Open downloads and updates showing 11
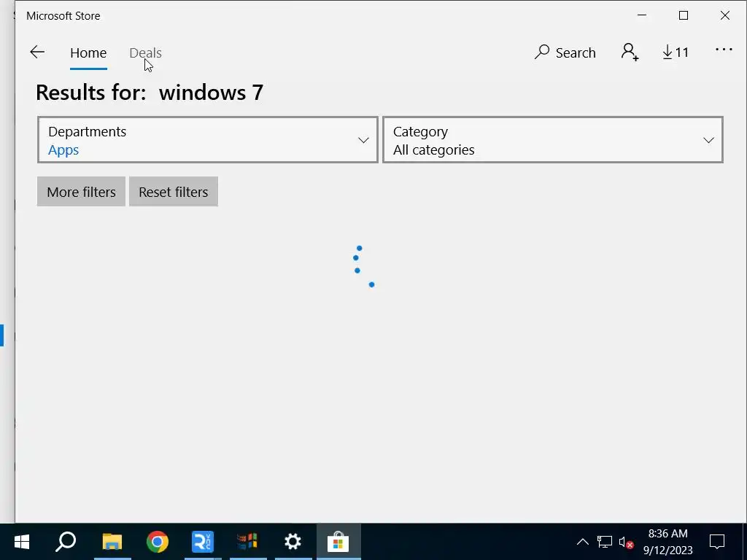Screen dimensions: 747x560 tap(676, 52)
